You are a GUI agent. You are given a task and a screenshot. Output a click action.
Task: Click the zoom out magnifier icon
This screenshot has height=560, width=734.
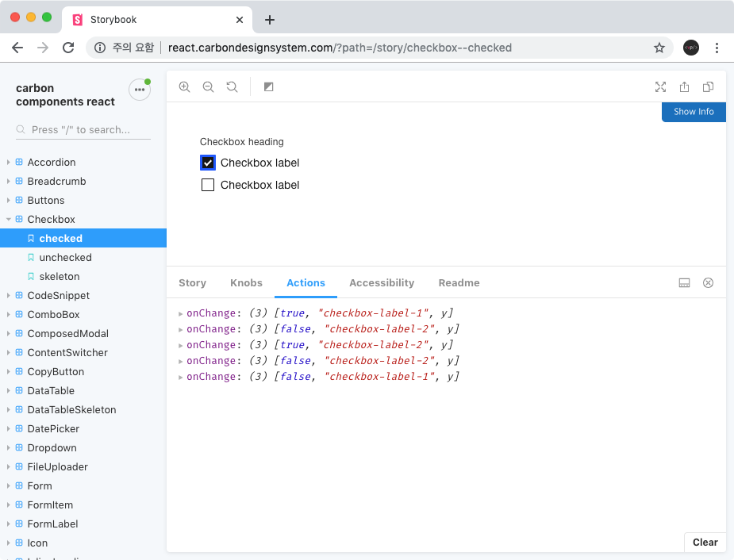[x=209, y=86]
